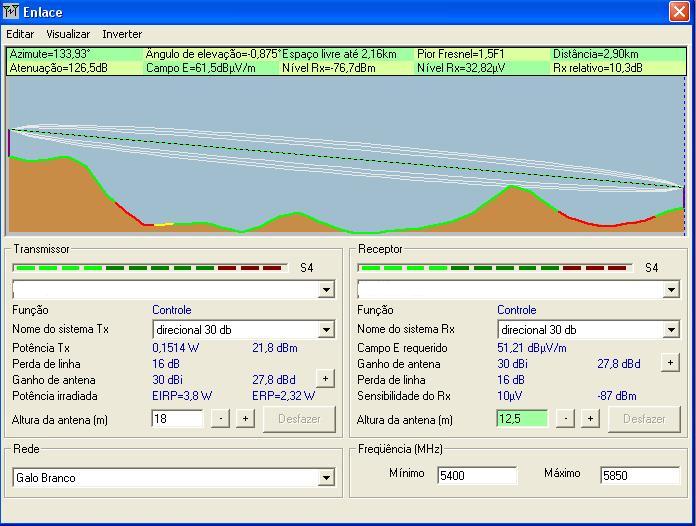The width and height of the screenshot is (696, 526).
Task: Increase receiver antenna height with plus
Action: 590,419
